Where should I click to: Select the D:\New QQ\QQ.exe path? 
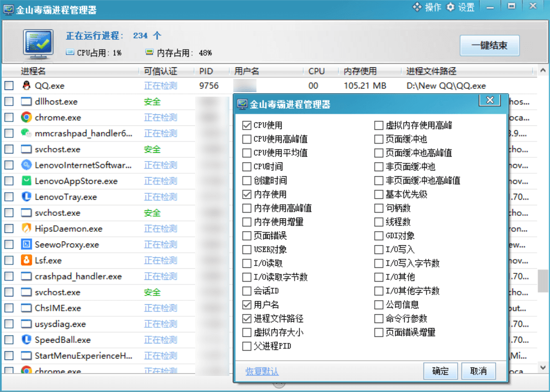pos(446,86)
